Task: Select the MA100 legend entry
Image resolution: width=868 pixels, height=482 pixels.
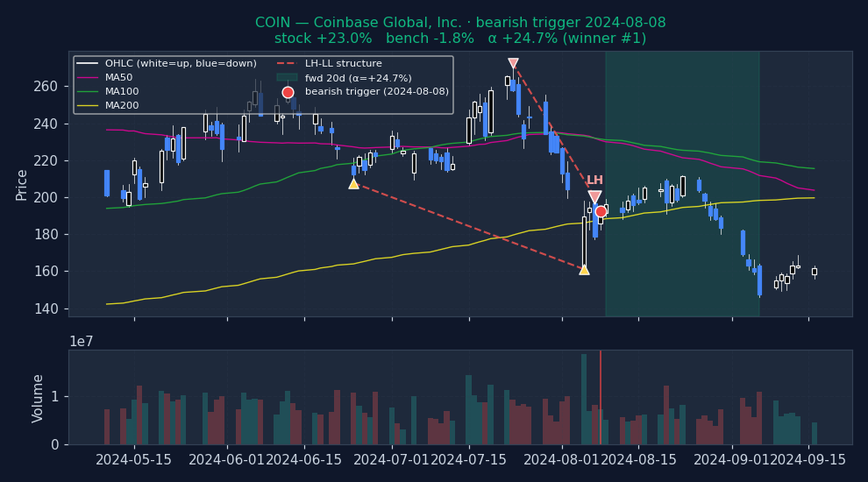Action: [121, 92]
